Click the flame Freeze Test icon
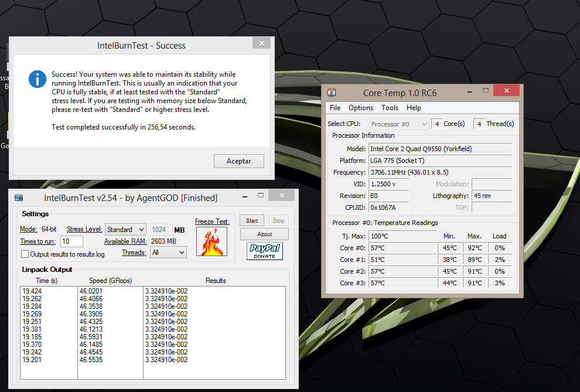The width and height of the screenshot is (580, 392). click(x=212, y=242)
